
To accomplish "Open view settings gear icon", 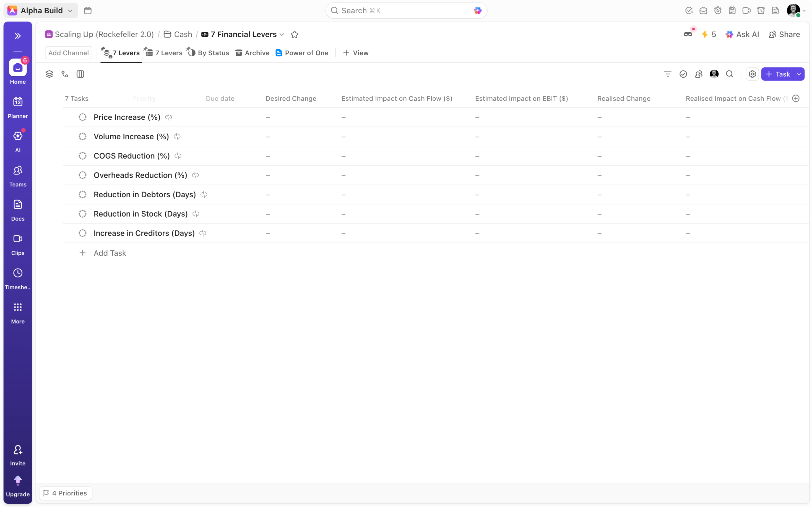I will 752,74.
